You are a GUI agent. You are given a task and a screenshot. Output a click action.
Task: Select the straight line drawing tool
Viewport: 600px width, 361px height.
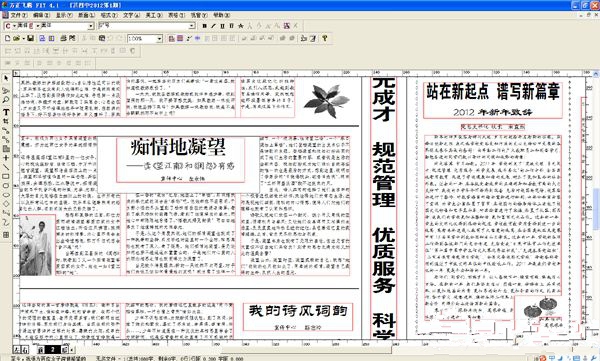click(6, 167)
